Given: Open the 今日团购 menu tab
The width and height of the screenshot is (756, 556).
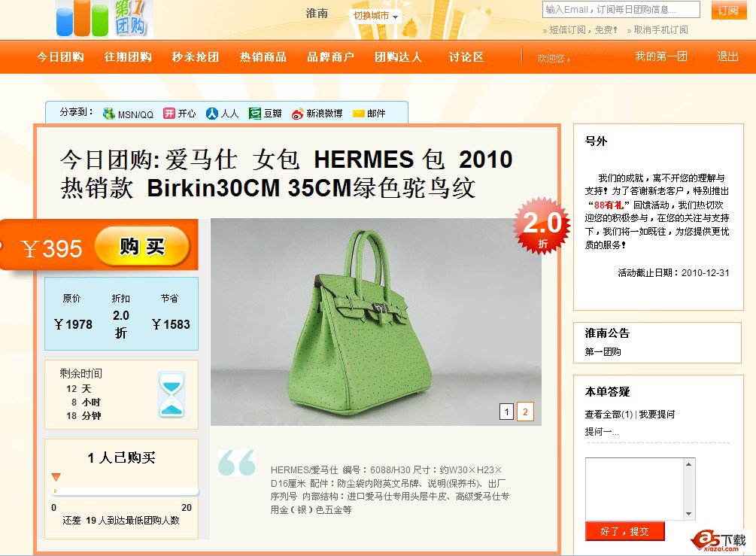Looking at the screenshot, I should 60,57.
